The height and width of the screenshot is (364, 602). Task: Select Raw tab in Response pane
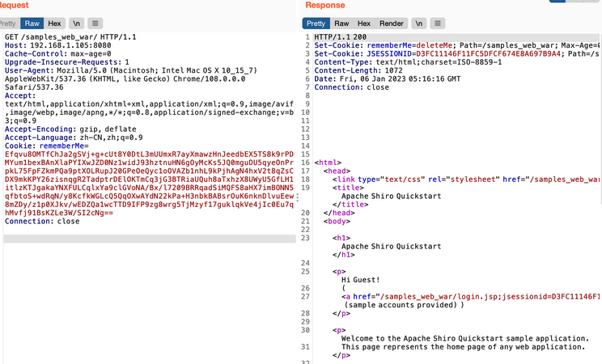(x=341, y=23)
